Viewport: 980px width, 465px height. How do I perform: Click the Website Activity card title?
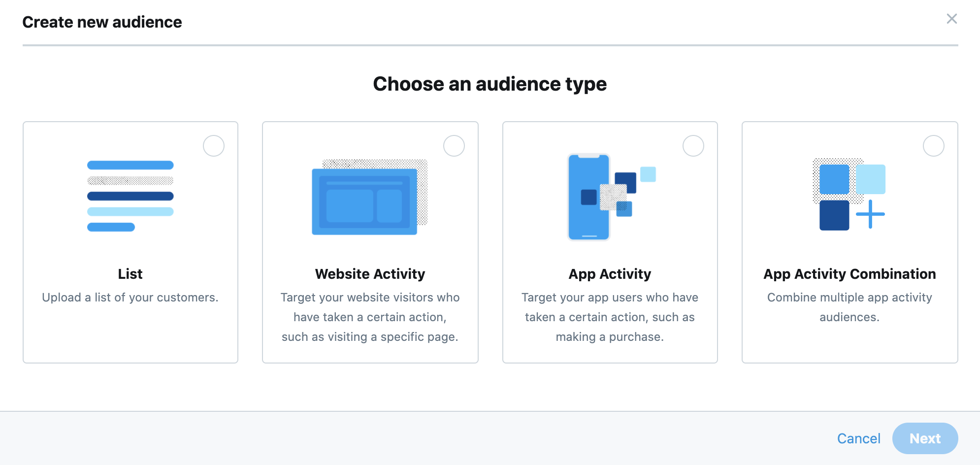point(370,274)
